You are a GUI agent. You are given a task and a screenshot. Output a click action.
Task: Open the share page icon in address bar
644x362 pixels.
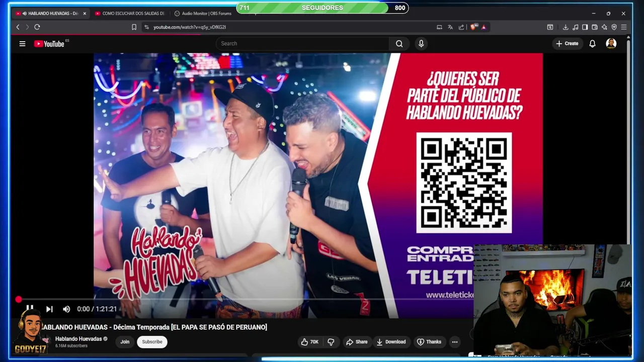[461, 27]
